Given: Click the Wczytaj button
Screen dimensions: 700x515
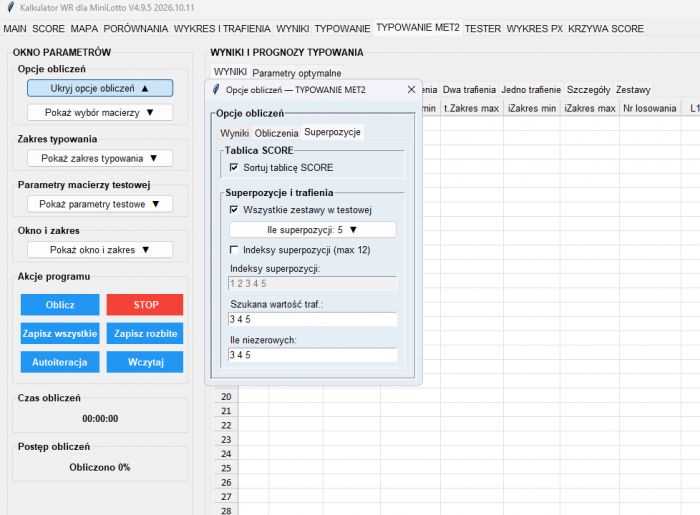Looking at the screenshot, I should [x=145, y=362].
